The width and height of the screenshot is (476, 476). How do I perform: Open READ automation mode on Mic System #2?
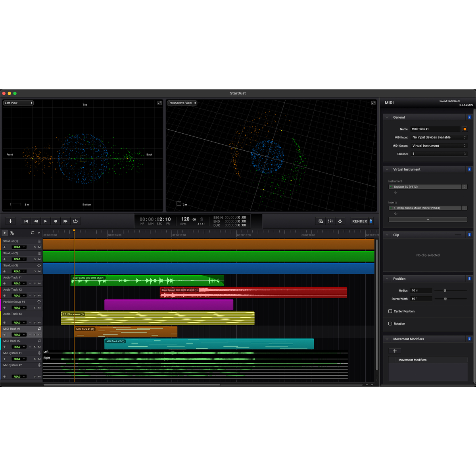(x=19, y=377)
